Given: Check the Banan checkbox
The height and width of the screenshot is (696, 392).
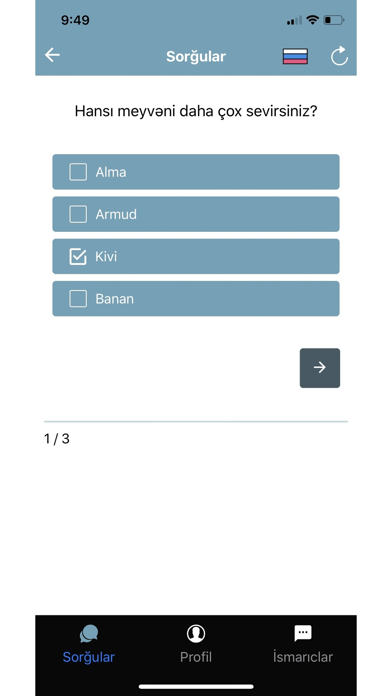Looking at the screenshot, I should point(78,299).
